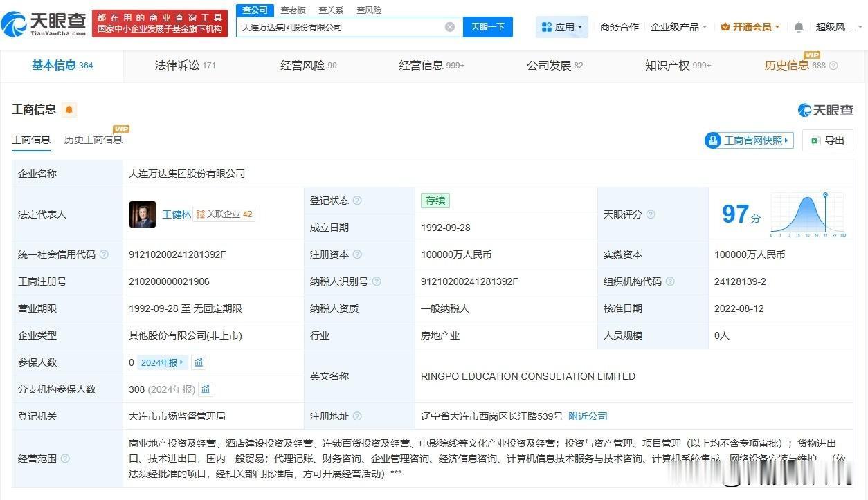The height and width of the screenshot is (500, 868).
Task: Switch to the 知识产权 999+ tab
Action: pyautogui.click(x=678, y=65)
